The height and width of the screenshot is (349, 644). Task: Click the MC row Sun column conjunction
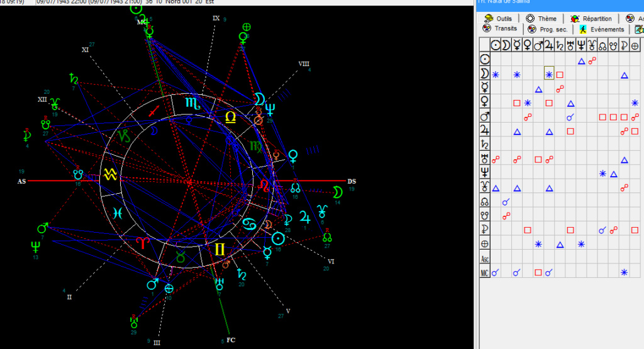pyautogui.click(x=496, y=272)
